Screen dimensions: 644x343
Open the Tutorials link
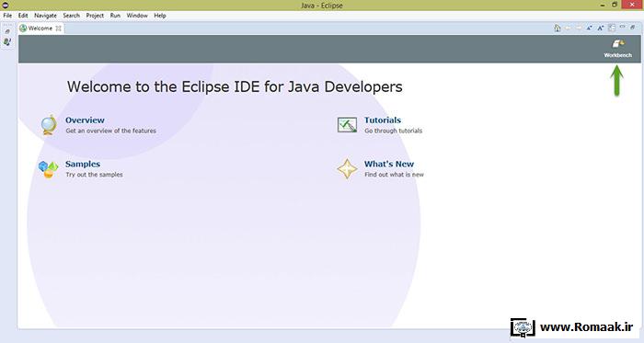[383, 120]
